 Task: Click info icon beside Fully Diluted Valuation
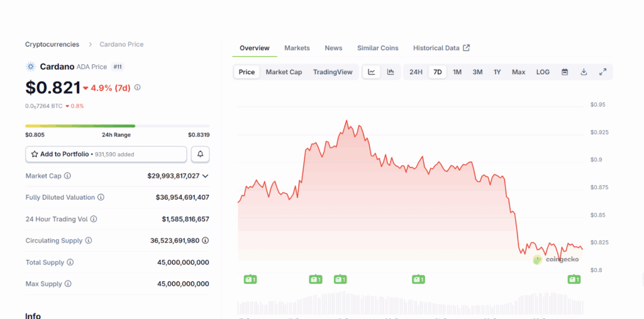tap(101, 197)
